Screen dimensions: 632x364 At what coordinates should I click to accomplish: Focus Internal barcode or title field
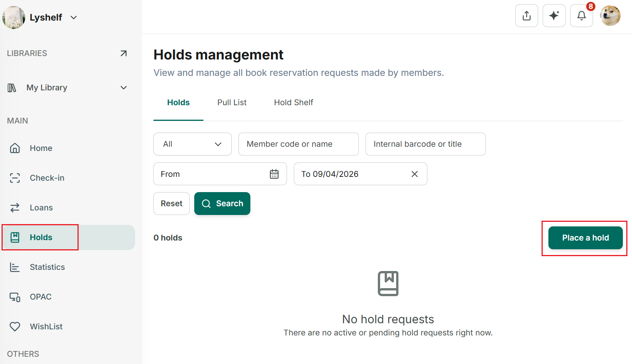[x=426, y=144]
